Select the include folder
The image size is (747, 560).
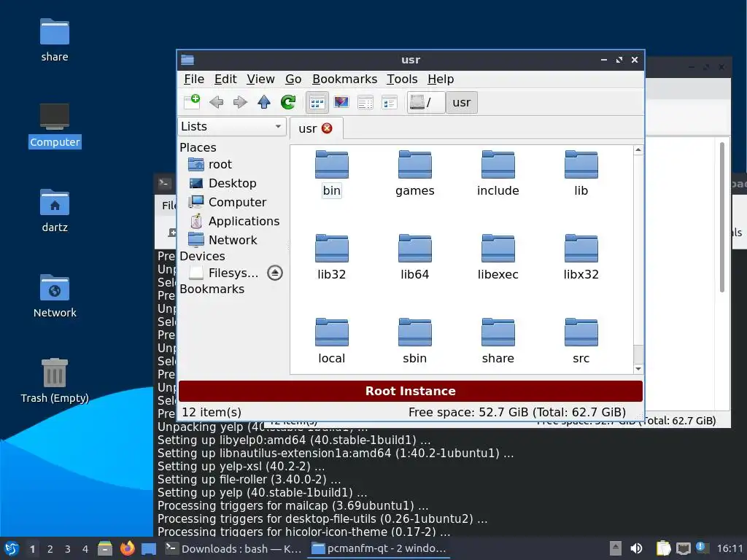(x=498, y=174)
